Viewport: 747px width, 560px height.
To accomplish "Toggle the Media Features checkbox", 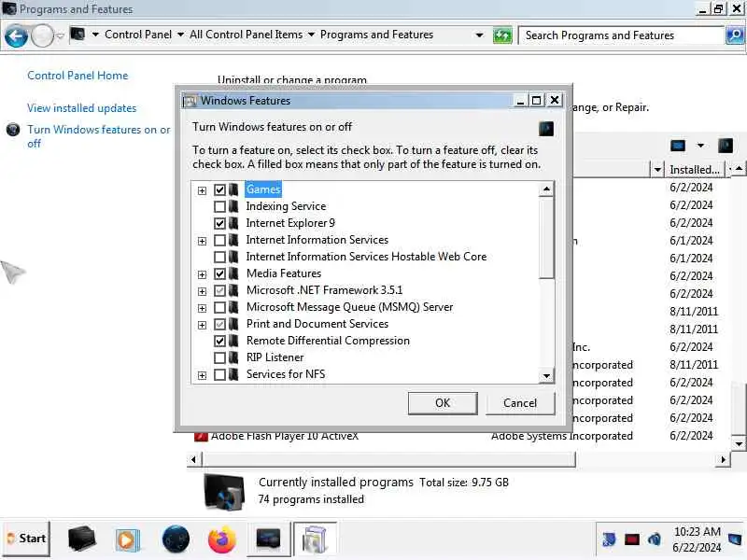I will (219, 273).
